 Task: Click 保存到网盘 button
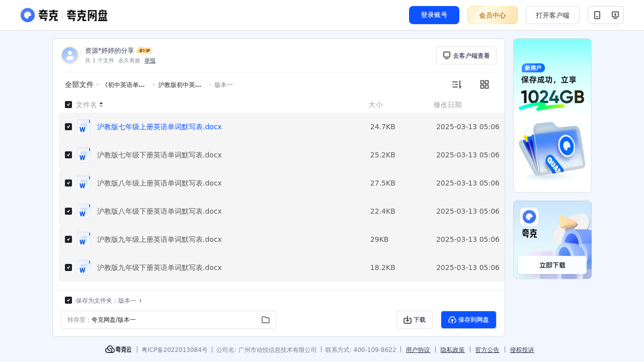coord(468,320)
